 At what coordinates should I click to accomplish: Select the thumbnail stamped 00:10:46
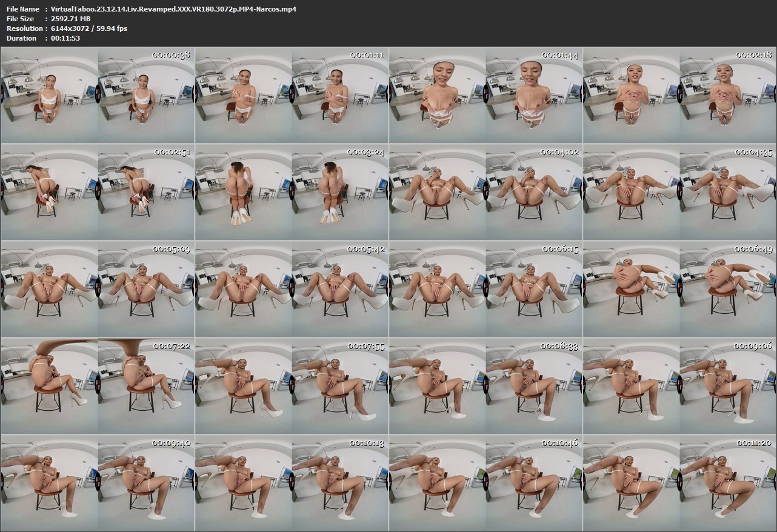tap(485, 483)
